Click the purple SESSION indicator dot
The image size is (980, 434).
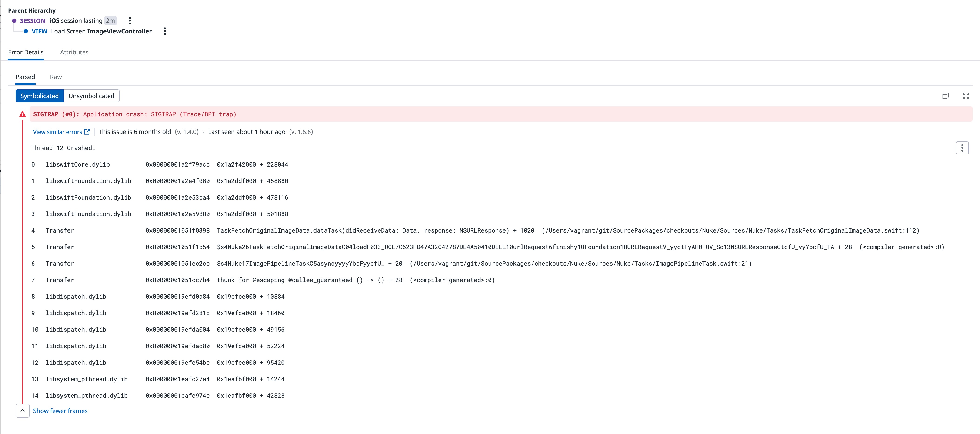point(14,20)
